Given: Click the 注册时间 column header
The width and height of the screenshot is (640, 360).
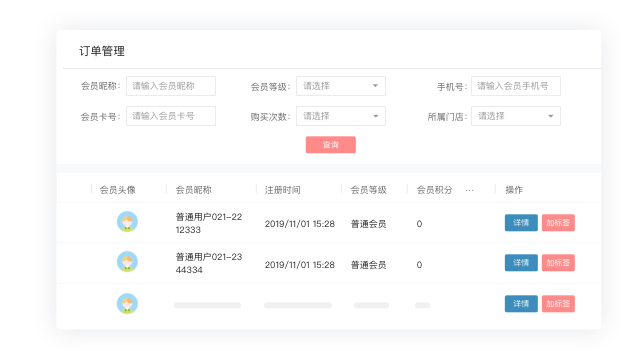Looking at the screenshot, I should coord(282,190).
